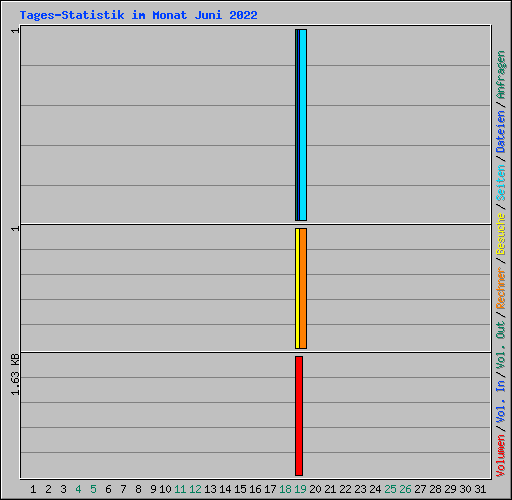512x500 pixels.
Task: Click day label 1 on the x-axis
Action: tap(33, 489)
